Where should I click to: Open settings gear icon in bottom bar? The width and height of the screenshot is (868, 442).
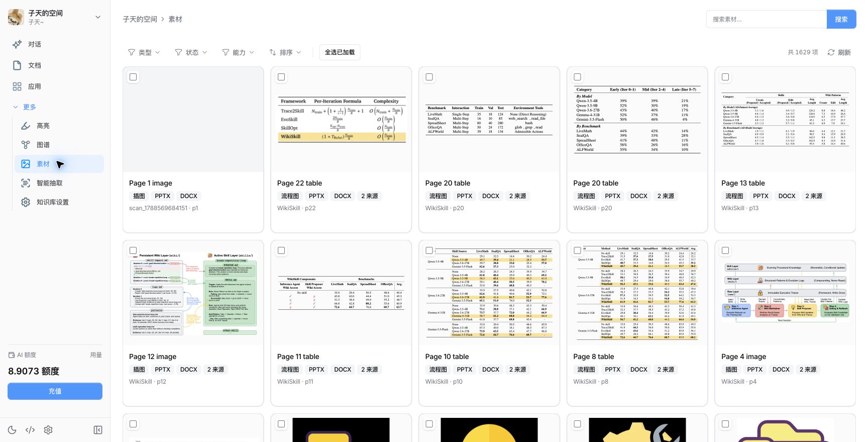(x=48, y=430)
